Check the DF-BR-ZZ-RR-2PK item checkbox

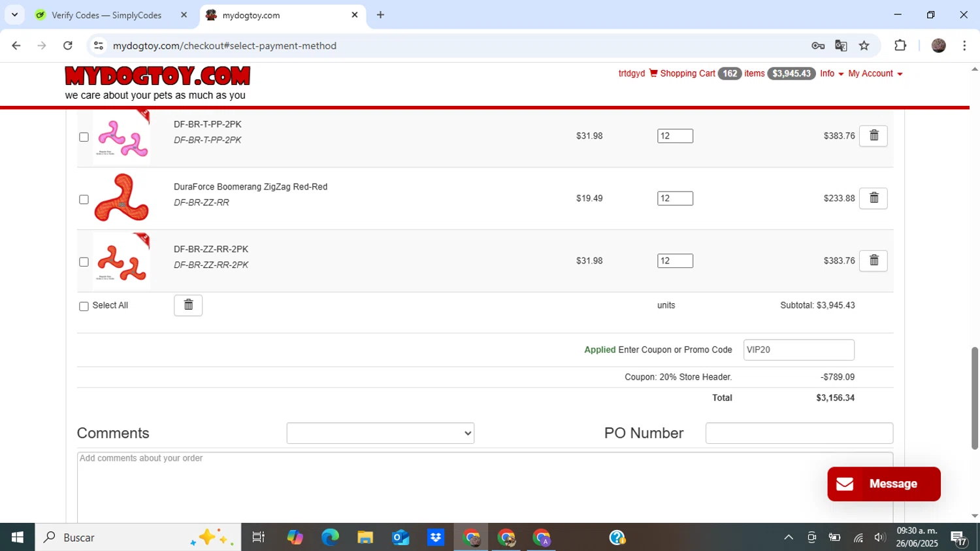[84, 262]
